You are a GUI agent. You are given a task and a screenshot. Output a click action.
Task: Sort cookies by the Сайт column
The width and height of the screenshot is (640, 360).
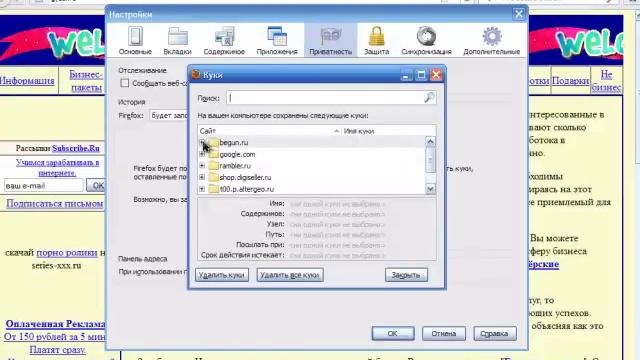(269, 131)
